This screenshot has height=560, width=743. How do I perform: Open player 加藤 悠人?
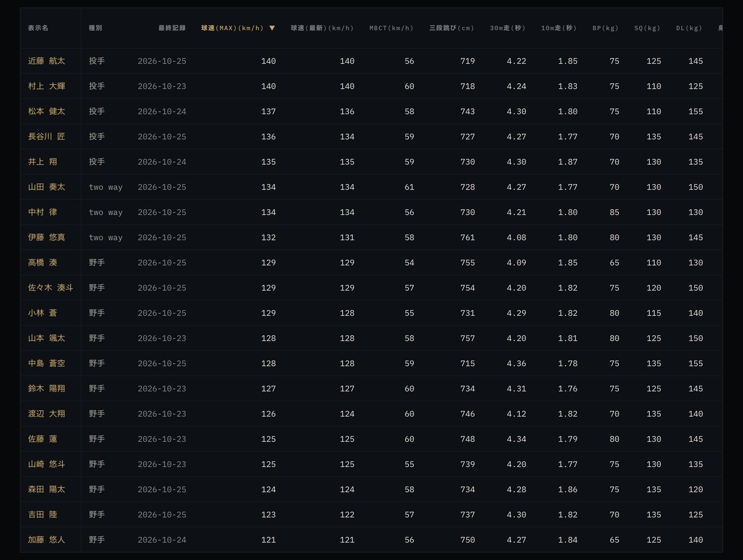[47, 540]
